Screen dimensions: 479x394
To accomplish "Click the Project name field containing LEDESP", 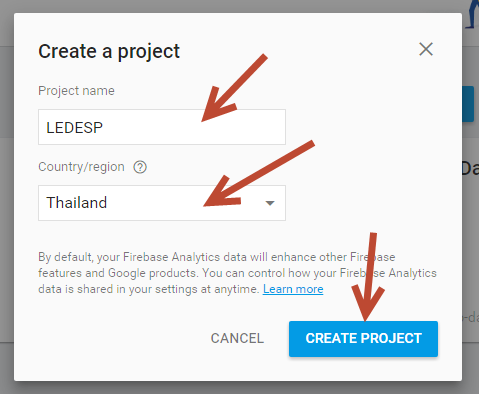I will click(162, 127).
